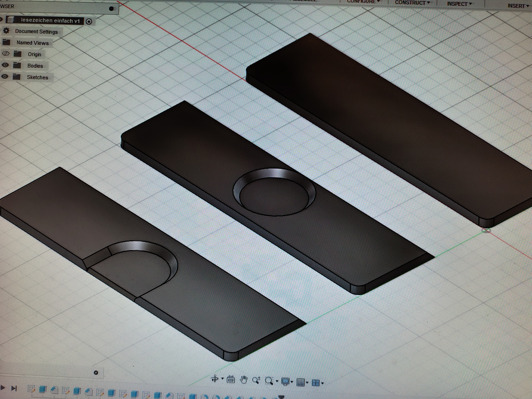Toggle Bodies folder visibility eye

coord(5,65)
